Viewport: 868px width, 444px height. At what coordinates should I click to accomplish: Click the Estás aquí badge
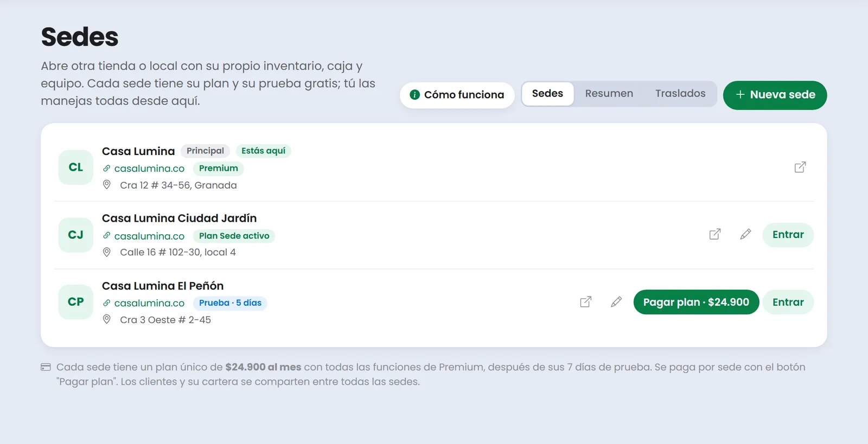263,151
